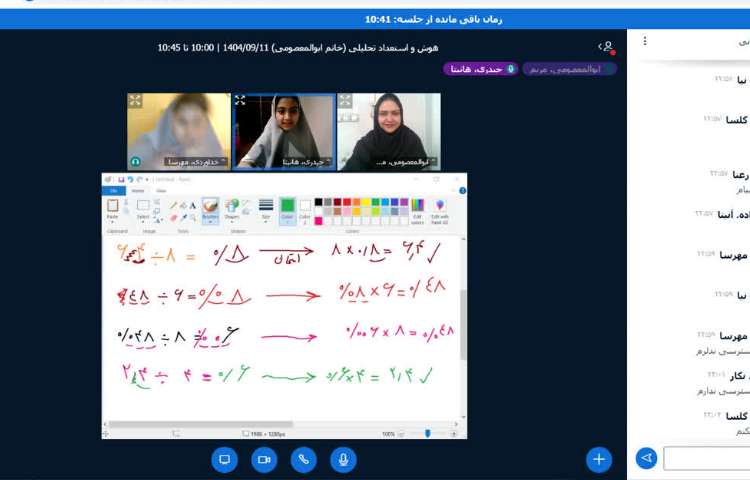Open the users list icon
This screenshot has width=750, height=480.
coord(605,46)
